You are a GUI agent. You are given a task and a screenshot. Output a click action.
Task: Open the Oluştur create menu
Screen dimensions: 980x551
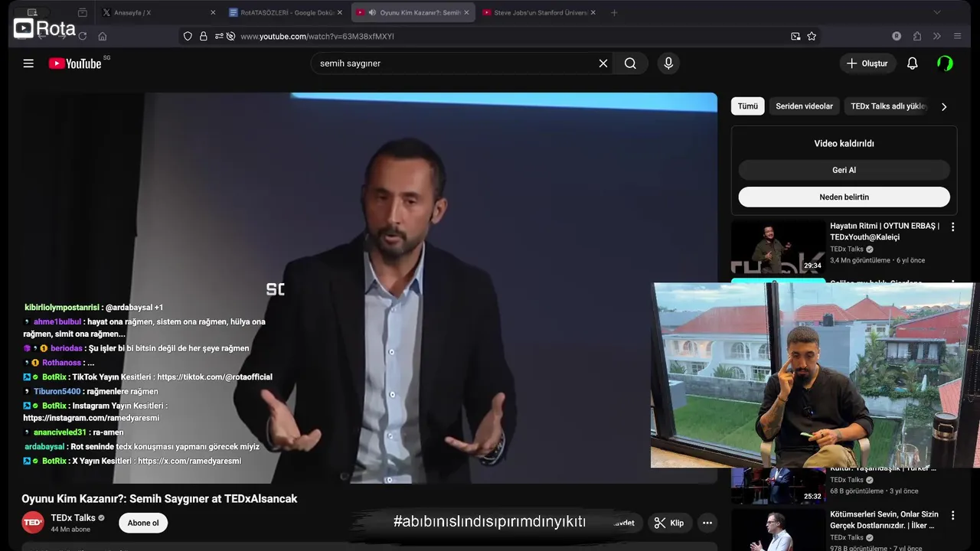(x=867, y=64)
